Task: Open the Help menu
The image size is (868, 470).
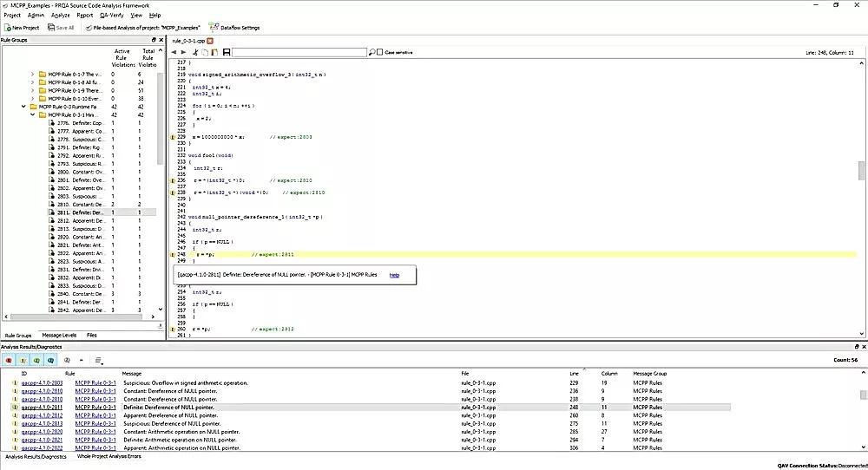Action: point(155,15)
